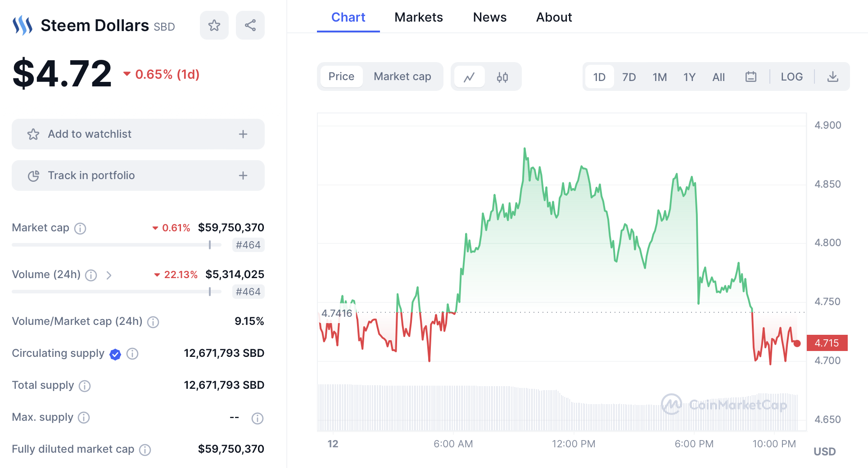
Task: Click info icon next to Max. supply label
Action: [84, 418]
